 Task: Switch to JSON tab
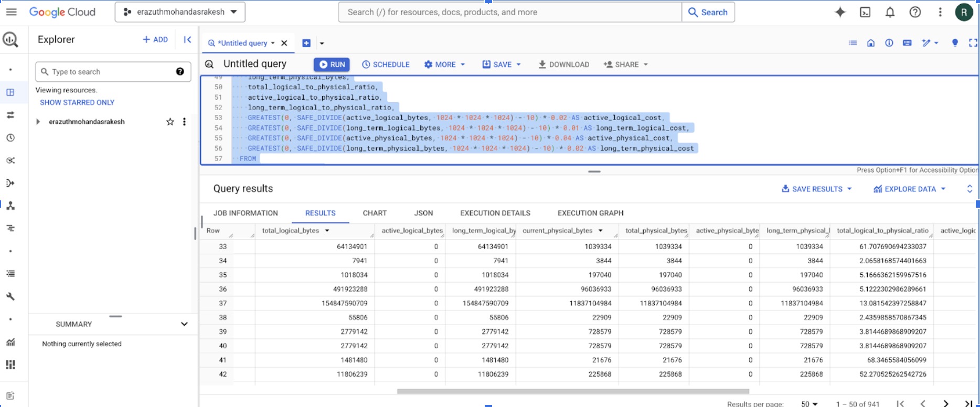(423, 213)
